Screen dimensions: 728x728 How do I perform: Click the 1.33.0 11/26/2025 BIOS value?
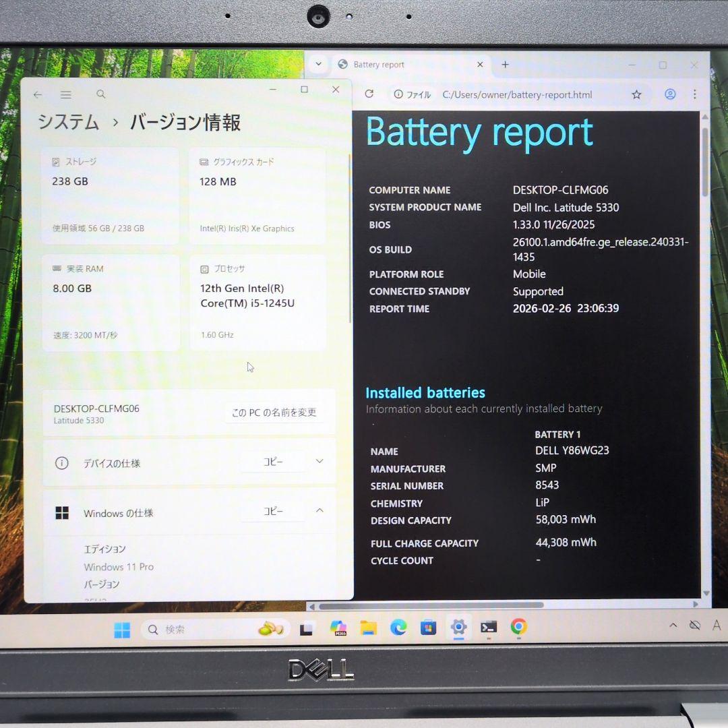click(553, 224)
